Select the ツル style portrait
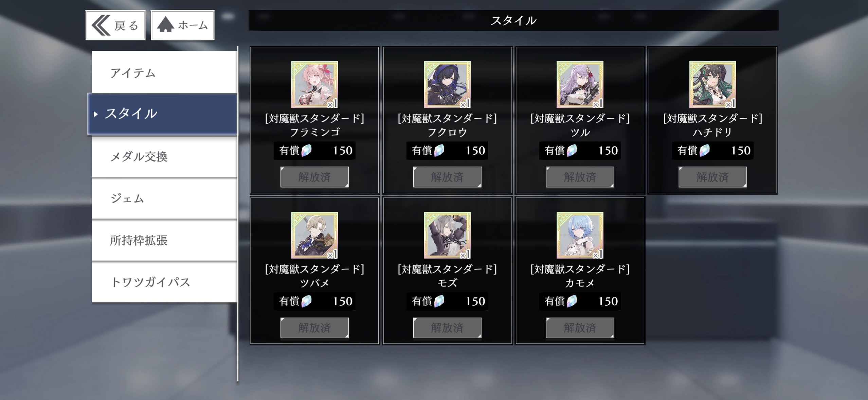The width and height of the screenshot is (868, 400). pos(580,84)
